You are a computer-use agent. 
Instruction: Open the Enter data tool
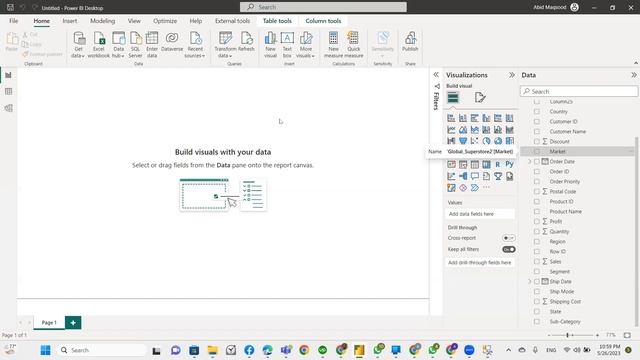pyautogui.click(x=152, y=45)
